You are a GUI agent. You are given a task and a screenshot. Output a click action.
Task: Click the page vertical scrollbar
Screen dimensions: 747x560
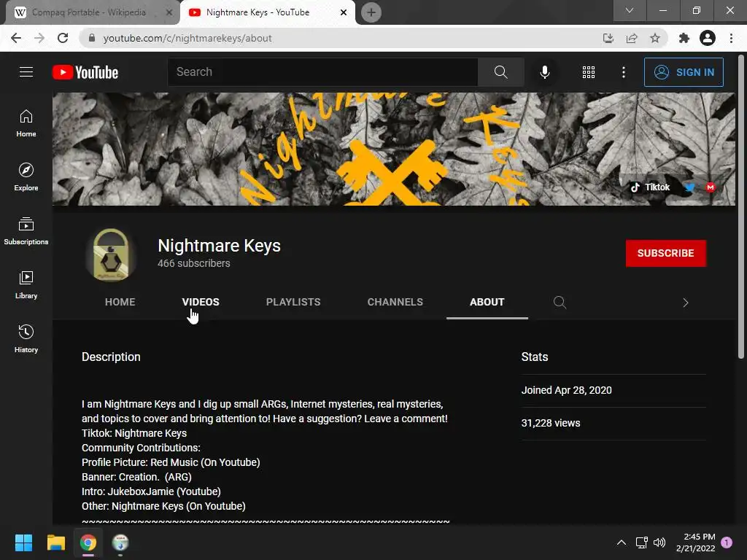(741, 207)
